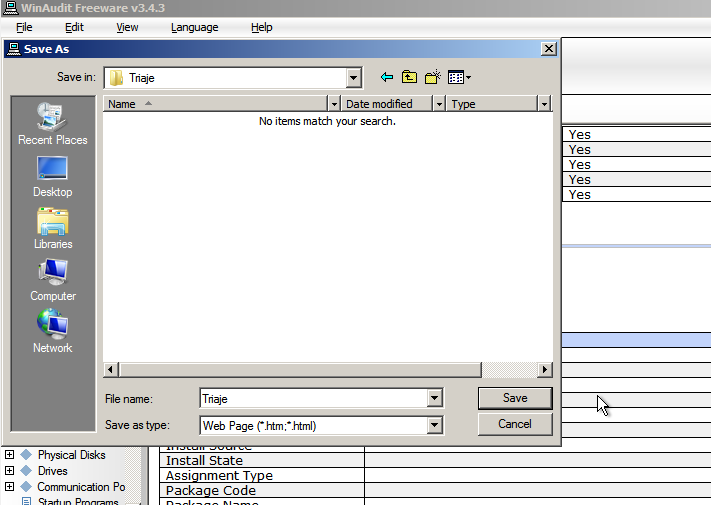This screenshot has width=711, height=505.
Task: Click the WinAudit title bar computer icon
Action: pyautogui.click(x=10, y=8)
